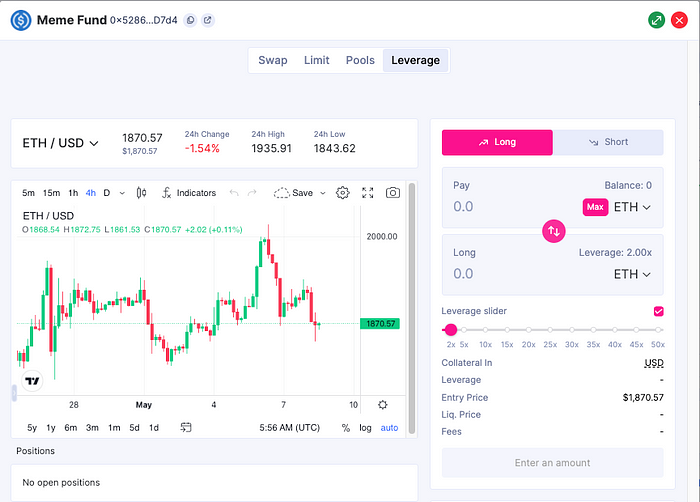Toggle percent scale on the chart
700x502 pixels.
pyautogui.click(x=346, y=428)
